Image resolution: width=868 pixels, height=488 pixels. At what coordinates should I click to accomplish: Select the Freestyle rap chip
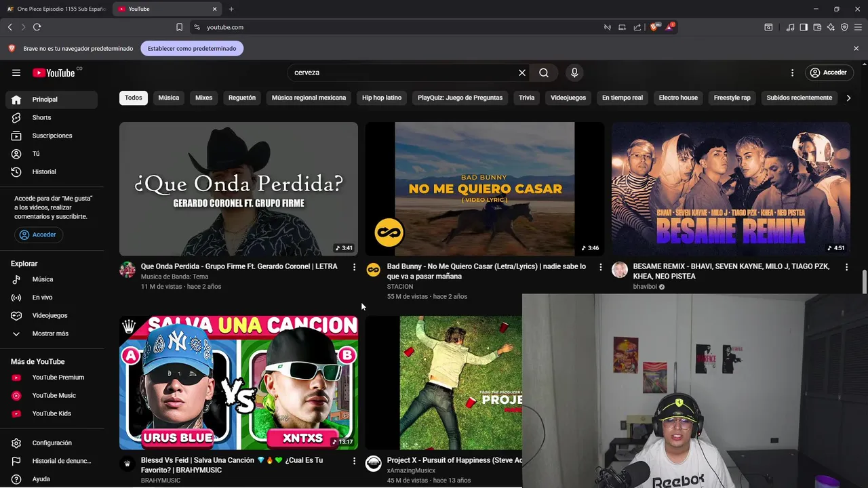732,98
